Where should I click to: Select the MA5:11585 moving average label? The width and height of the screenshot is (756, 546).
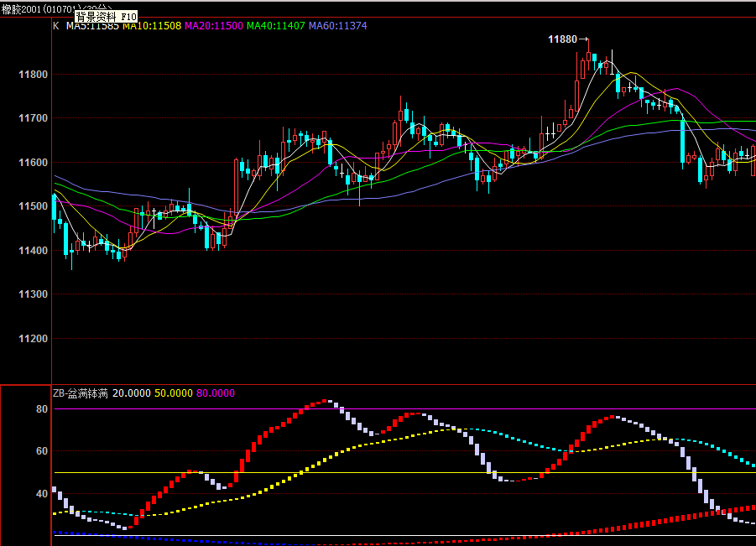(x=92, y=26)
